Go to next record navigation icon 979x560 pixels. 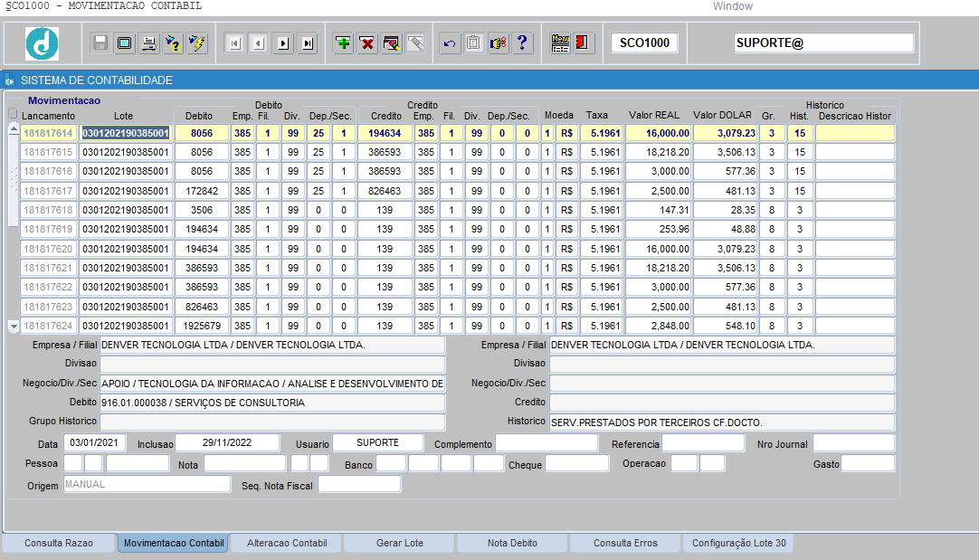[283, 43]
